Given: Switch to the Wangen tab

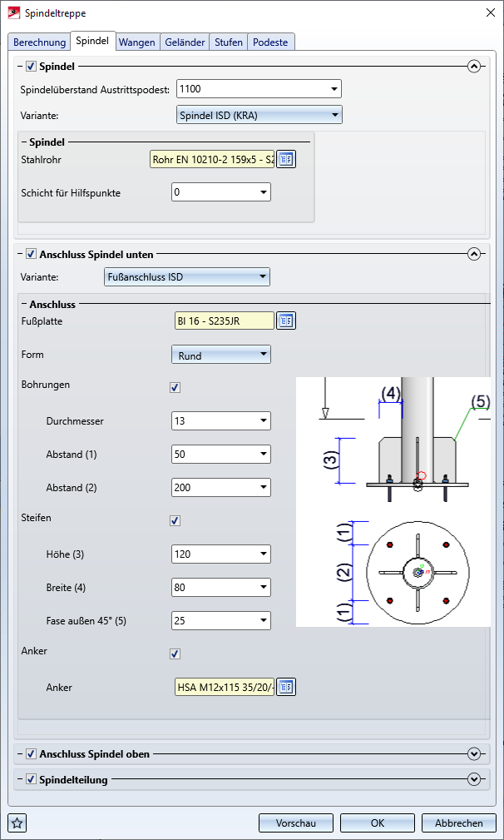Looking at the screenshot, I should (x=137, y=42).
